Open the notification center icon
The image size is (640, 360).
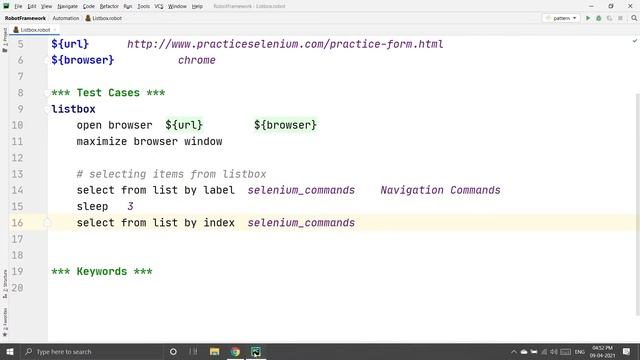(x=627, y=351)
